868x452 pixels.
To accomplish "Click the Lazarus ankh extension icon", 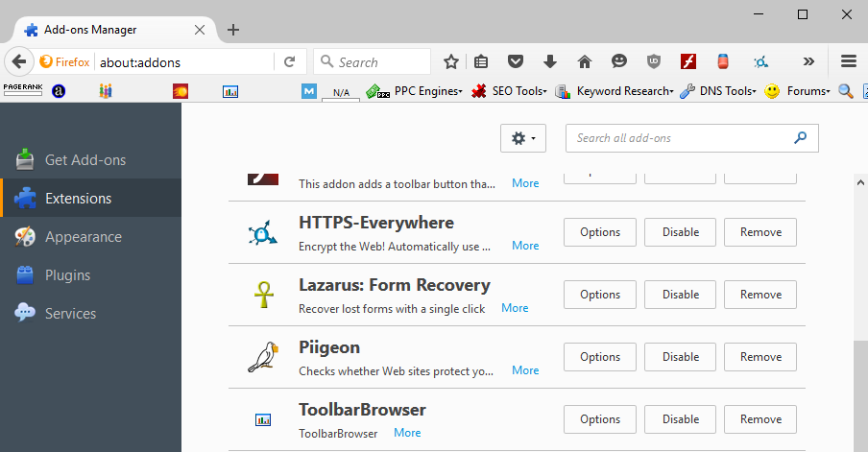I will click(x=263, y=295).
